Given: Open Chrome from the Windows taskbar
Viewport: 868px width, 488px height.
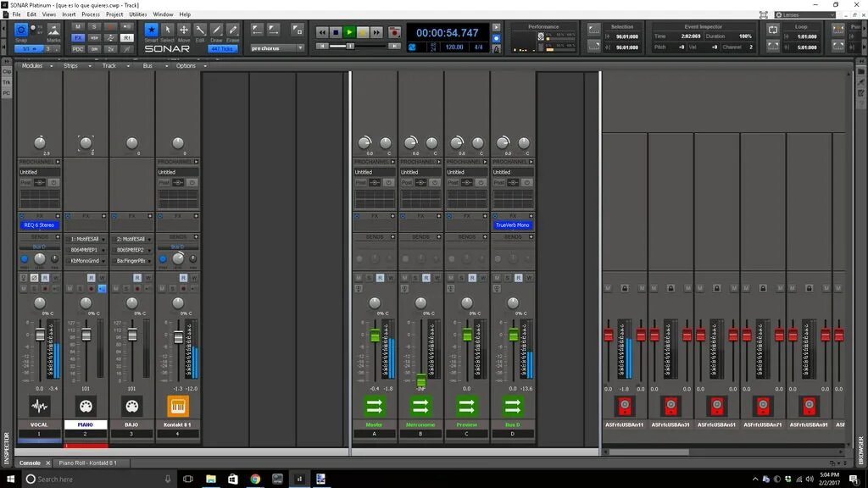Looking at the screenshot, I should click(x=255, y=480).
